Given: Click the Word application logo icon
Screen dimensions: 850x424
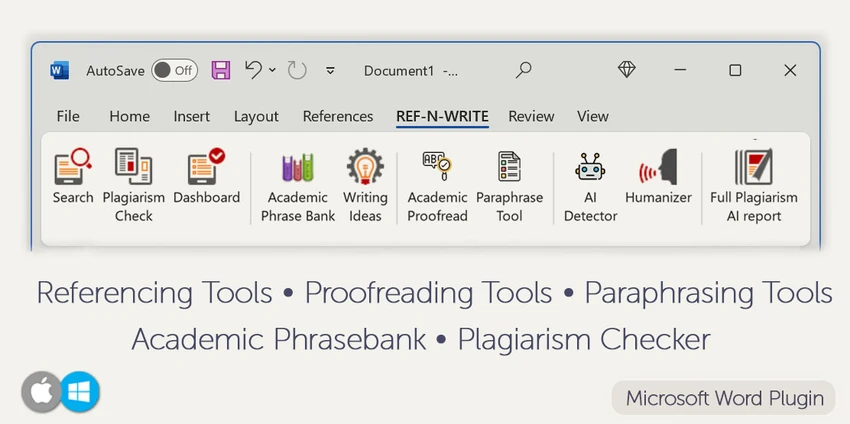Looking at the screenshot, I should tap(59, 70).
